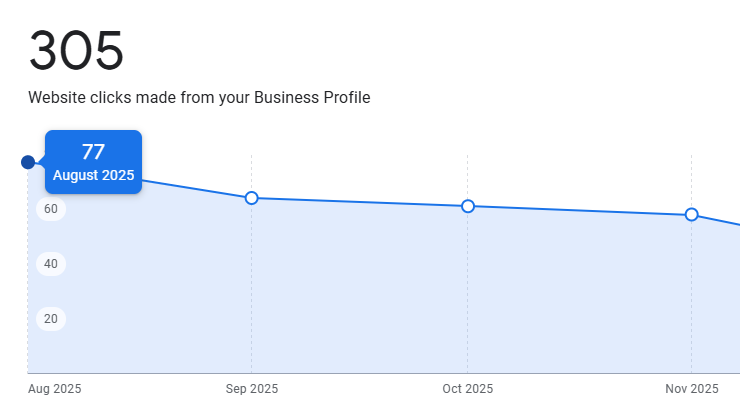Click the 'Website clicks made from your Business Profile' text
This screenshot has height=409, width=740.
(199, 98)
